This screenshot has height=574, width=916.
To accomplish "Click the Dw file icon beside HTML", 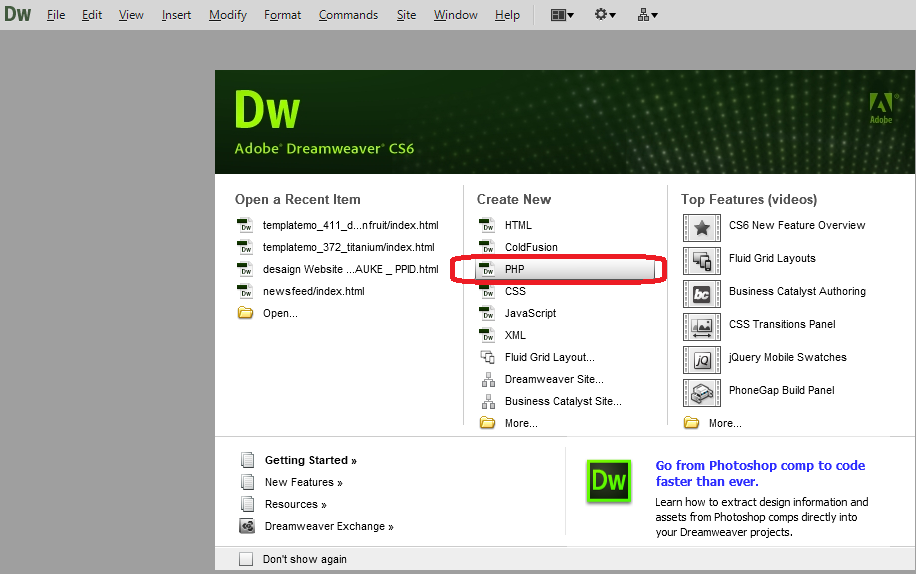I will point(487,225).
